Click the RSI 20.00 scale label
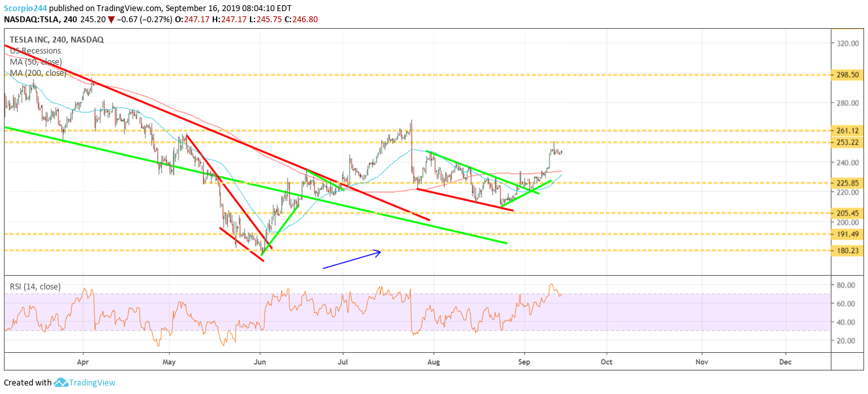The width and height of the screenshot is (868, 394). pyautogui.click(x=846, y=340)
